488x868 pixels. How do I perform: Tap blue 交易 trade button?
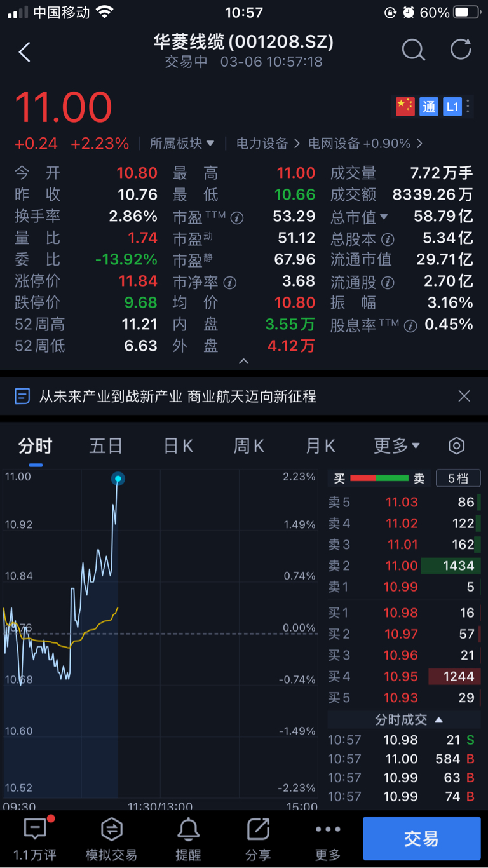pyautogui.click(x=422, y=839)
